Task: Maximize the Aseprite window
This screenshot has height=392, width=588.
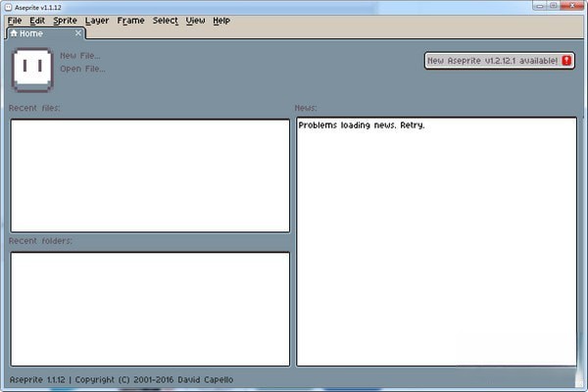Action: (x=554, y=6)
